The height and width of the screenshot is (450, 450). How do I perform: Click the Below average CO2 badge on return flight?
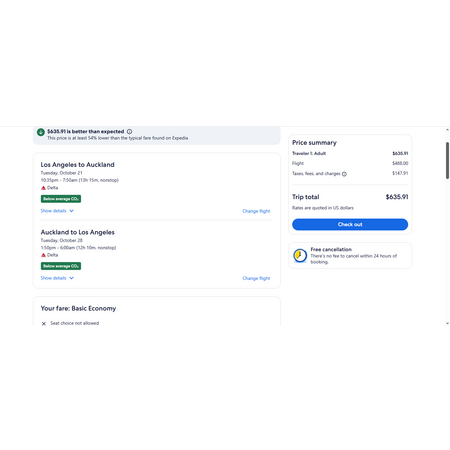(x=61, y=266)
